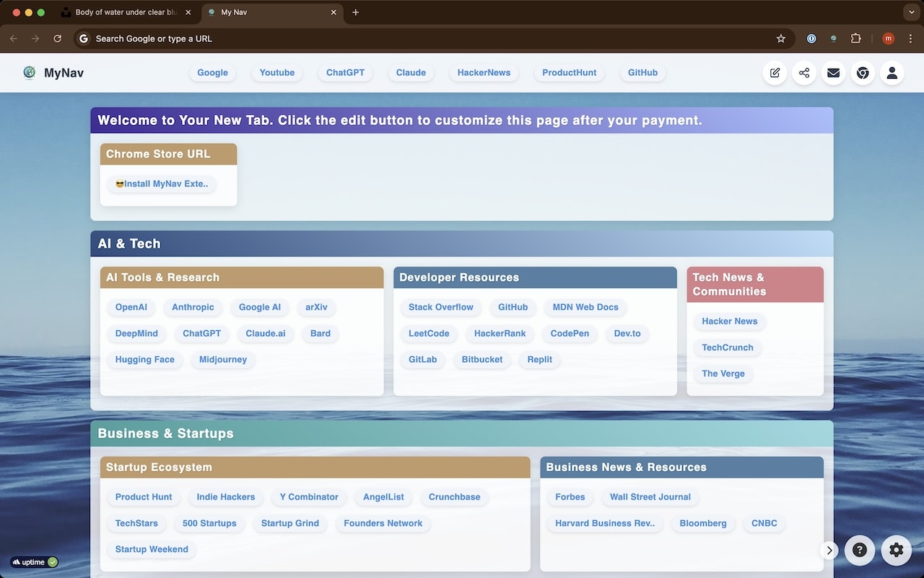
Task: Open the Claude quick link
Action: [x=411, y=73]
